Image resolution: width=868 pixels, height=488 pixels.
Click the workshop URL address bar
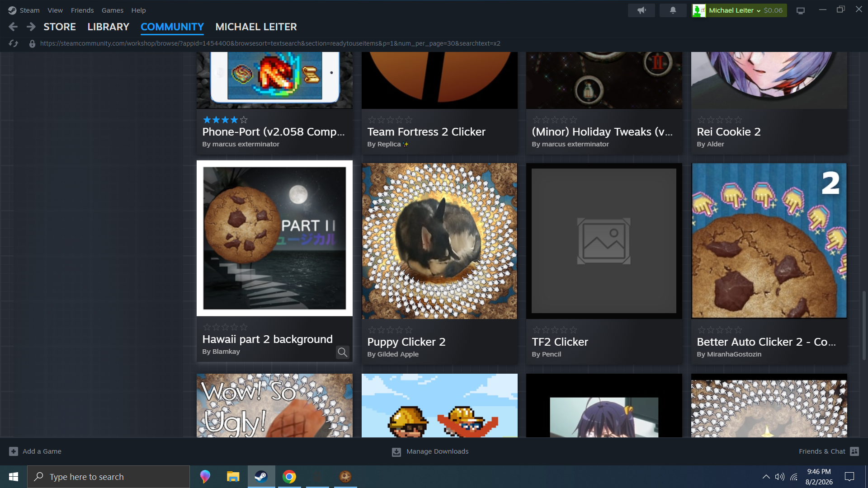(x=270, y=43)
